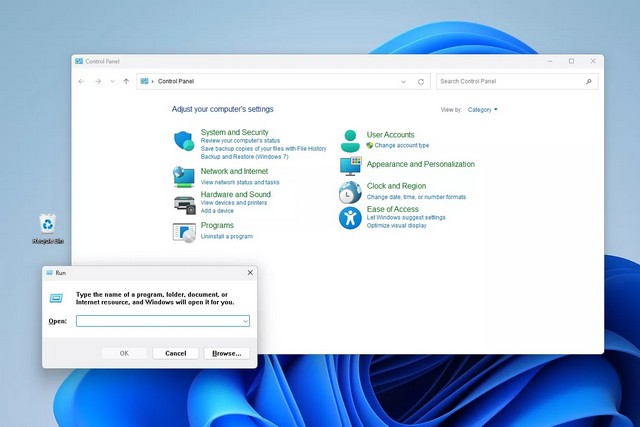This screenshot has width=640, height=427.
Task: Open Appearance and Personalization link
Action: [x=420, y=164]
